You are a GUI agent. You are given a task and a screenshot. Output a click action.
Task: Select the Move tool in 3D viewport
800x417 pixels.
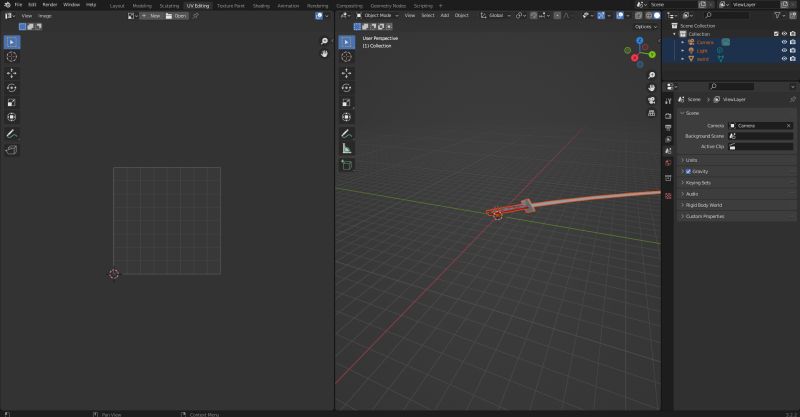[346, 73]
